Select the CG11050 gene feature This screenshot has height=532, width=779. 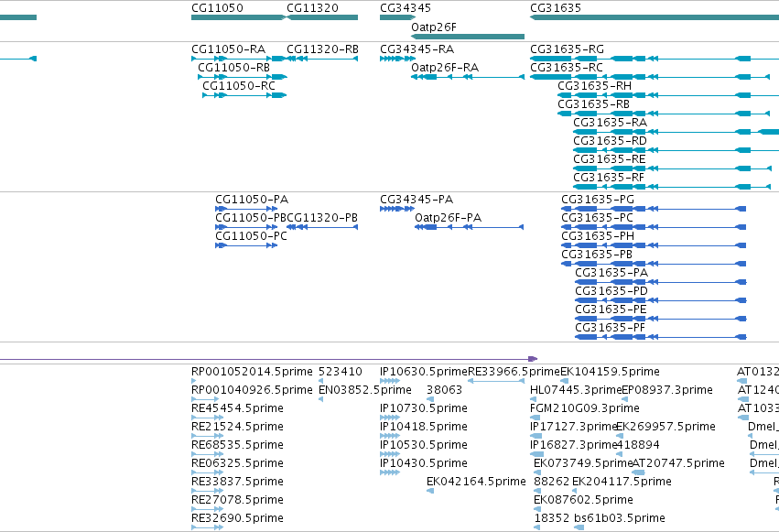tap(239, 17)
